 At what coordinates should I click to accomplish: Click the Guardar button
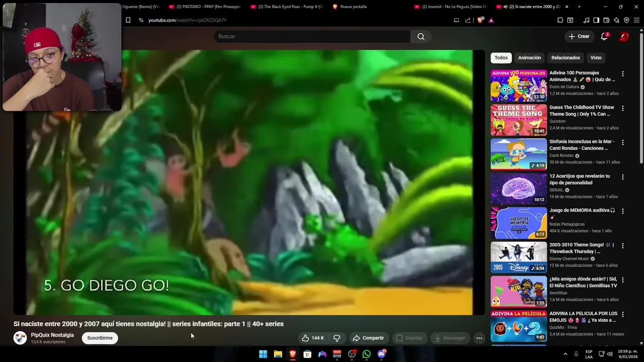tap(409, 338)
